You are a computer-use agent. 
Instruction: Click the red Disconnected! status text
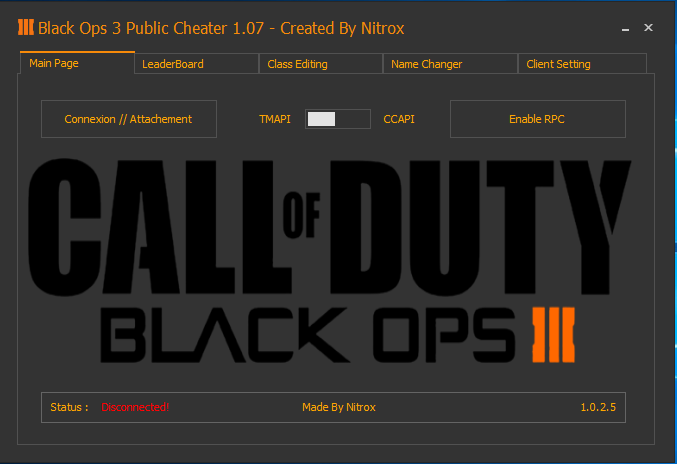[x=135, y=407]
